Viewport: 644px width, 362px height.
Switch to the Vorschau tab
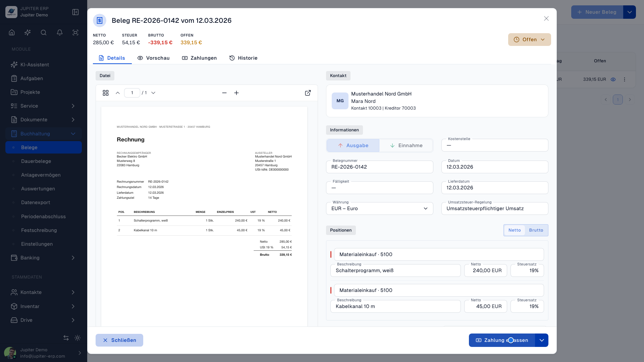coord(153,58)
